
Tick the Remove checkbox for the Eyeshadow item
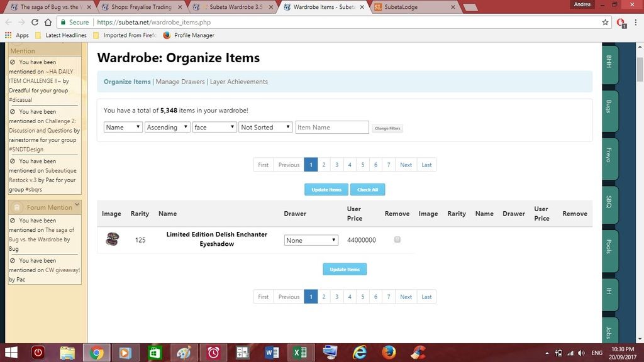397,239
